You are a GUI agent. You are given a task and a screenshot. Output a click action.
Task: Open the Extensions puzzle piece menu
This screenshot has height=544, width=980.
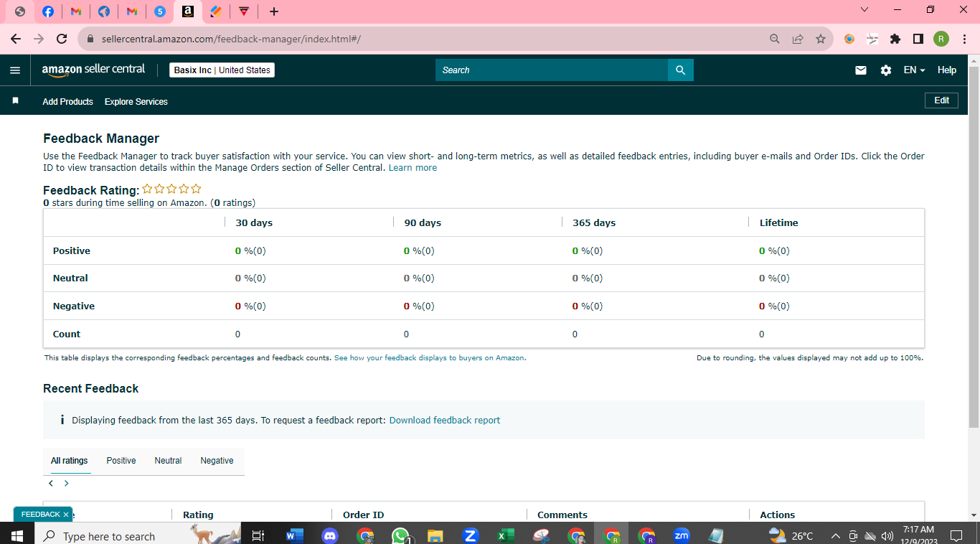click(x=895, y=39)
